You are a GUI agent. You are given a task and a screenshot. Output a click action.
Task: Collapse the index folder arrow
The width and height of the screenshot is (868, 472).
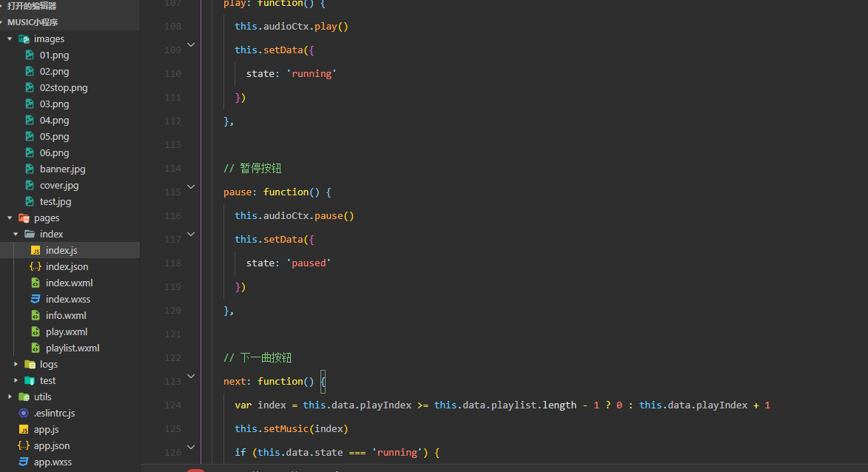(x=16, y=234)
